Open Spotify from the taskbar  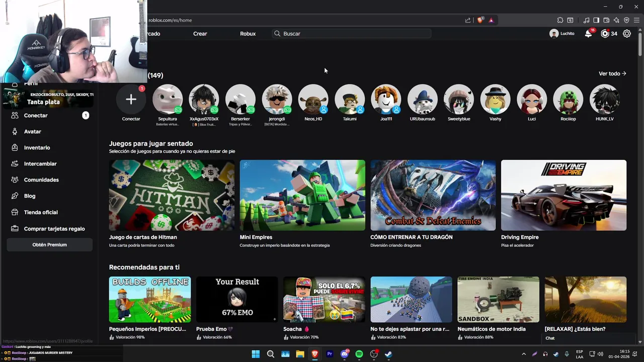[x=359, y=354]
